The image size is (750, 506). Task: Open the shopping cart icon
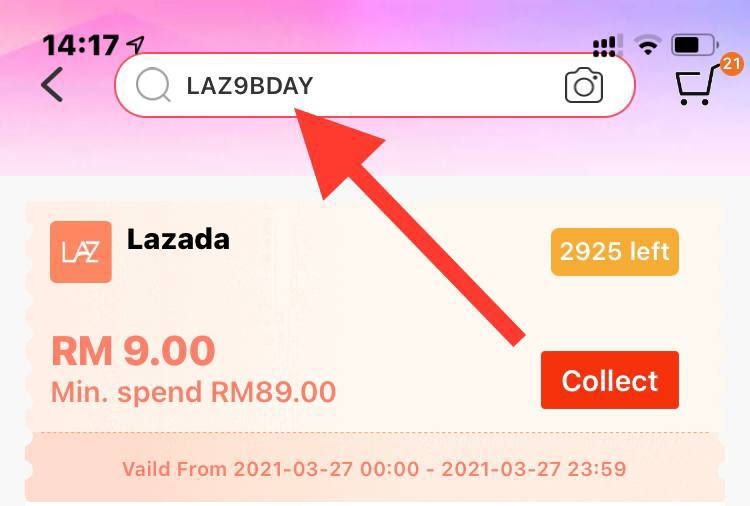coord(696,86)
